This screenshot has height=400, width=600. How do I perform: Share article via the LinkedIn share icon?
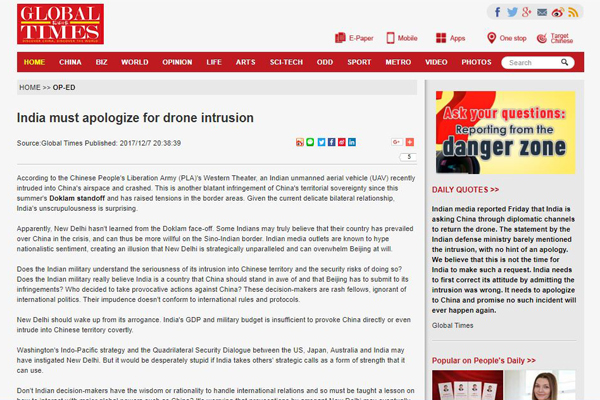(x=352, y=142)
